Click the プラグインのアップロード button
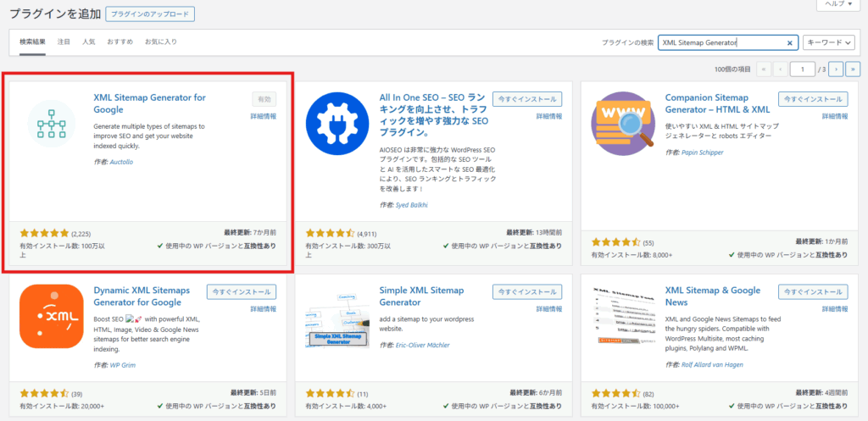Screen dimensions: 868x421 pos(150,14)
